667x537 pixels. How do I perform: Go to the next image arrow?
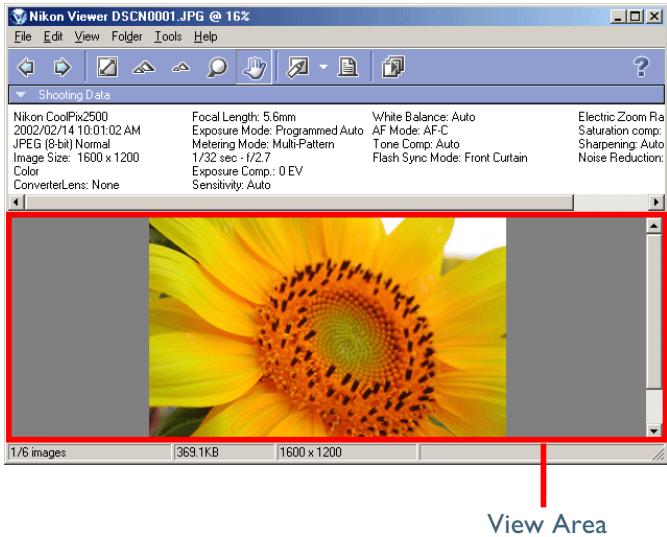click(x=62, y=67)
